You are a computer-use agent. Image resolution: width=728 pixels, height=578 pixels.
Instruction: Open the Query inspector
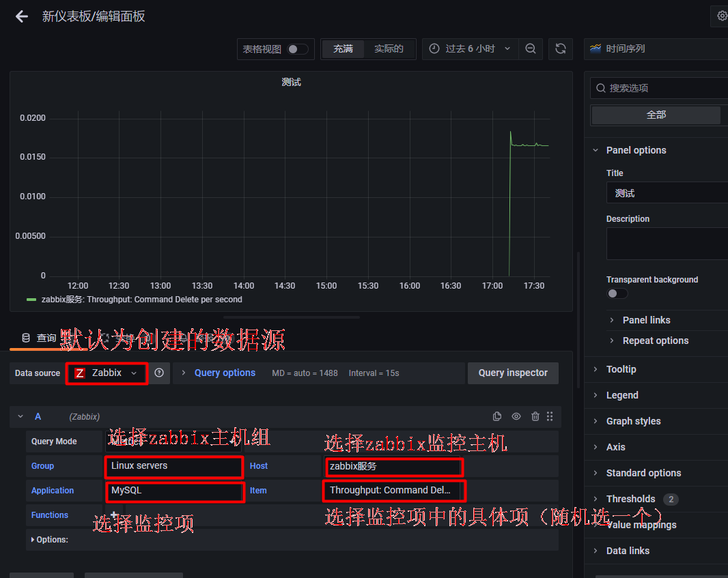[513, 373]
